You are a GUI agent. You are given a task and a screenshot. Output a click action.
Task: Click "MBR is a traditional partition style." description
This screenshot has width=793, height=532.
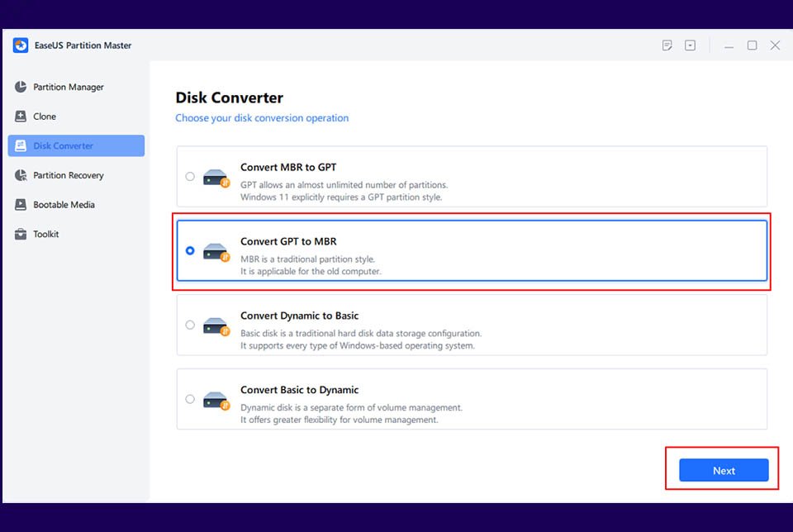click(x=307, y=259)
